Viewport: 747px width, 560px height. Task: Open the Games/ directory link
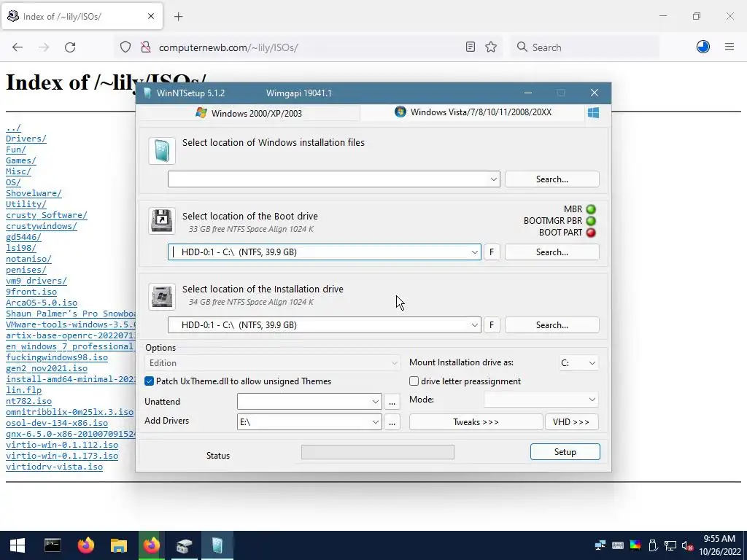(21, 160)
